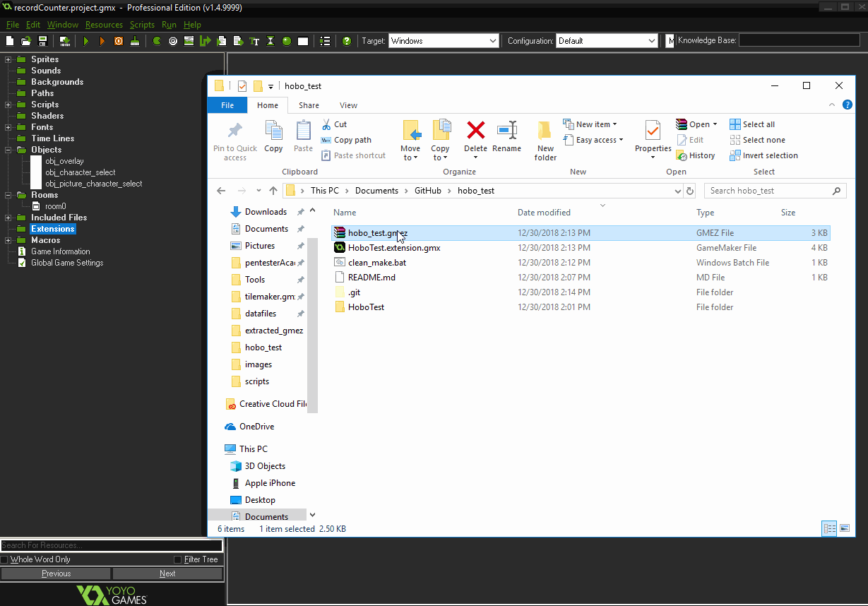Screen dimensions: 868x606
Task: Clean the build with the broom icon
Action: (x=135, y=41)
